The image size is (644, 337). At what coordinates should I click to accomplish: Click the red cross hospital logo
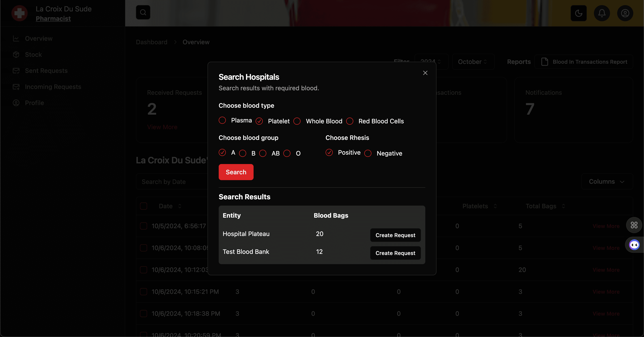pyautogui.click(x=19, y=13)
